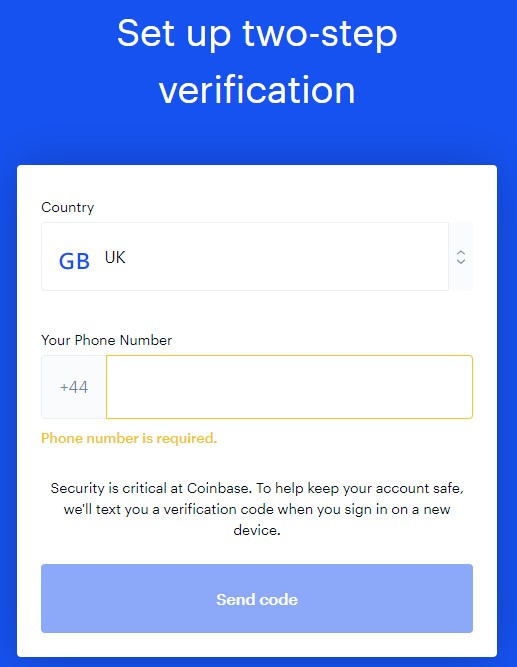This screenshot has width=517, height=667.
Task: Focus the phone number input field
Action: click(289, 387)
